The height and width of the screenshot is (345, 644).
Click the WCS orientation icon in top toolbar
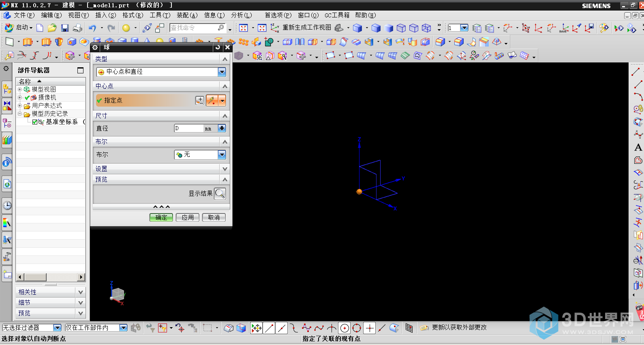(275, 28)
